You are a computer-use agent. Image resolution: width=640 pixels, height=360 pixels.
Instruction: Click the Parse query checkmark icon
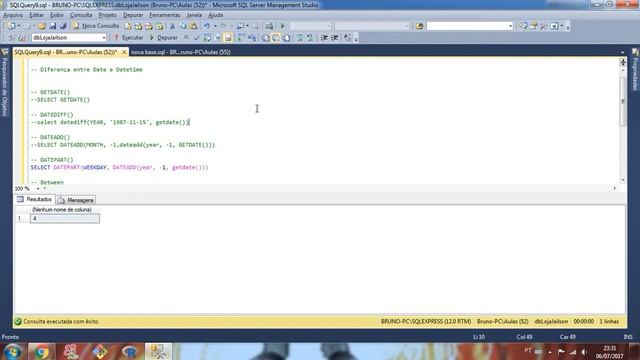pos(196,38)
